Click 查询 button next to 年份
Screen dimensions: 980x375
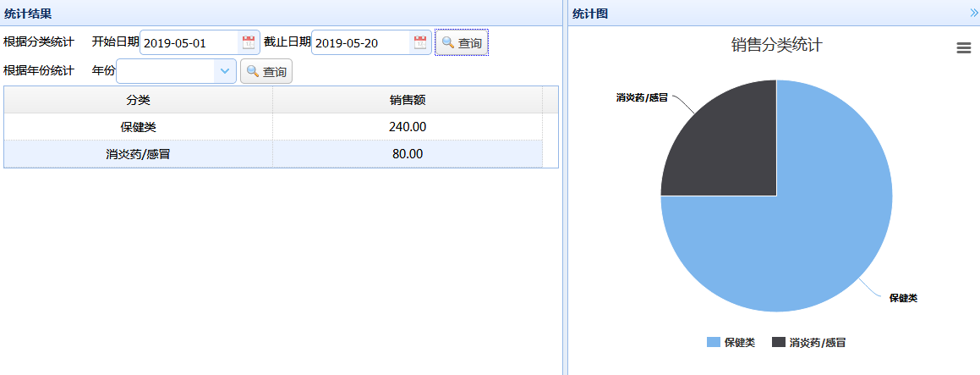[x=266, y=71]
